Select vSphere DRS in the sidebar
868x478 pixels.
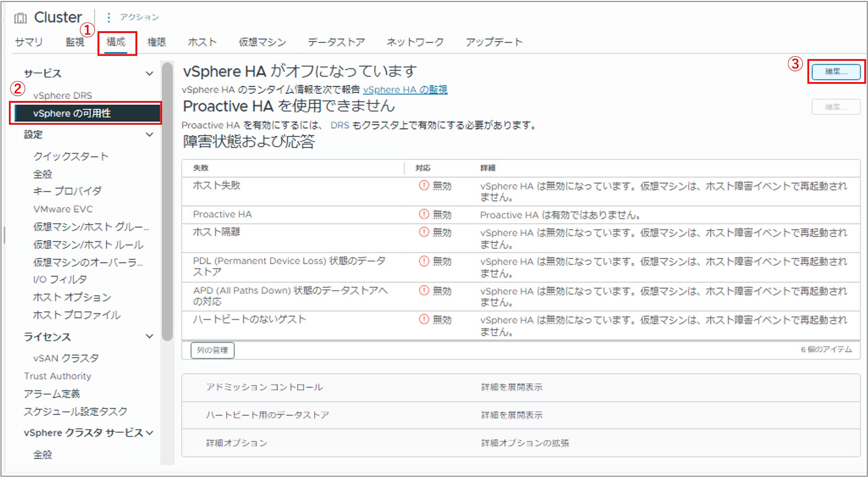click(63, 96)
